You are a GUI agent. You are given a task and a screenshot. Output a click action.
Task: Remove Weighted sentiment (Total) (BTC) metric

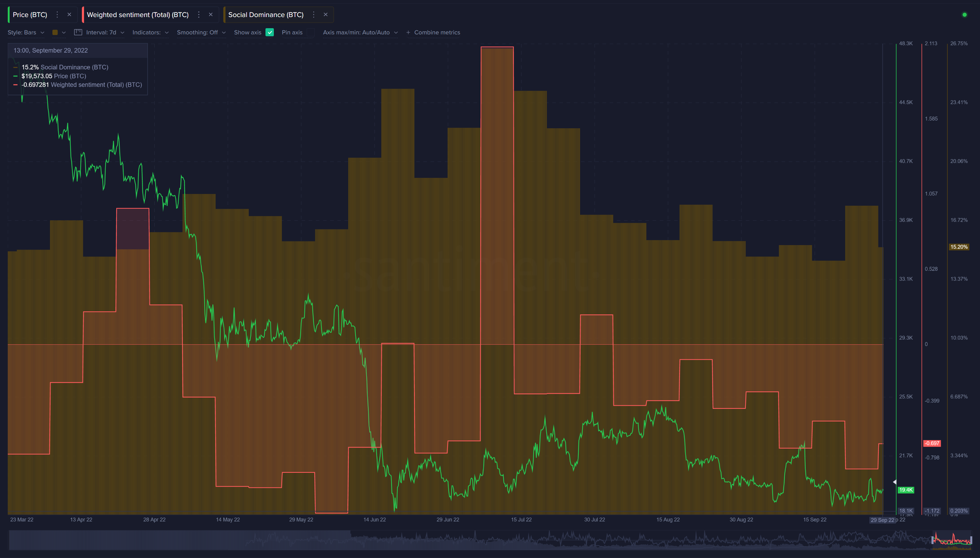pyautogui.click(x=211, y=15)
